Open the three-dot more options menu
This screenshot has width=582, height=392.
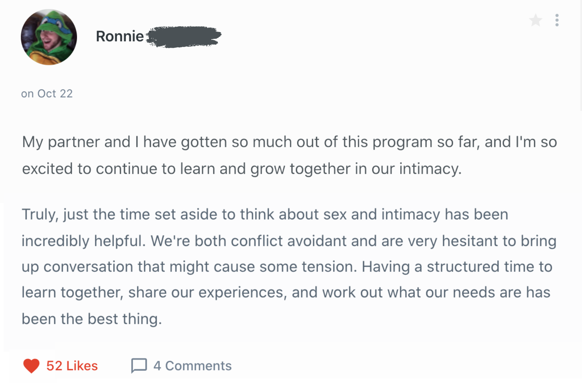pos(557,20)
